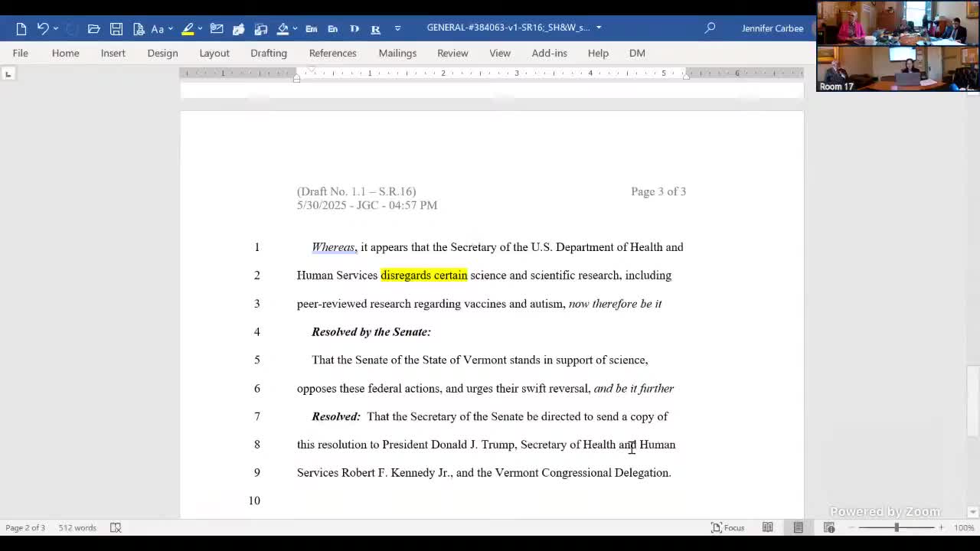Click the envelope icon in the quick toolbar
This screenshot has height=551, width=980.
217,28
